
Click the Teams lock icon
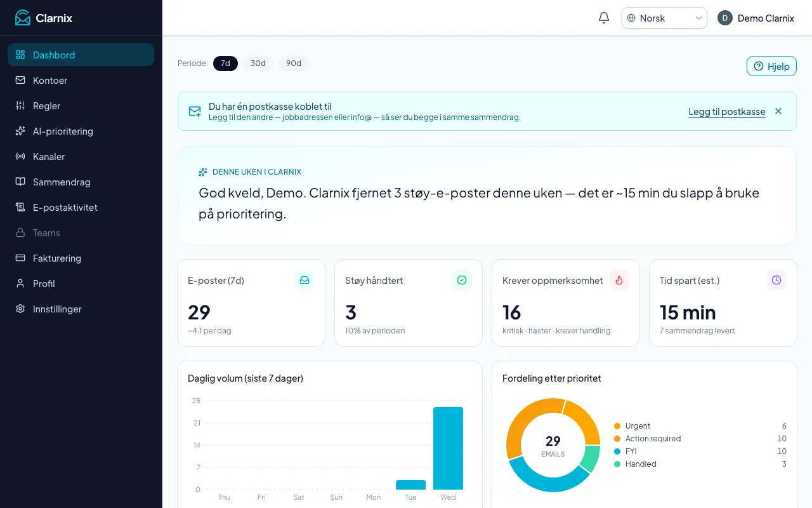click(20, 232)
